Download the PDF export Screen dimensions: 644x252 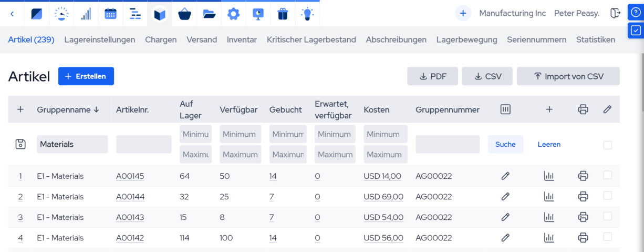click(432, 76)
